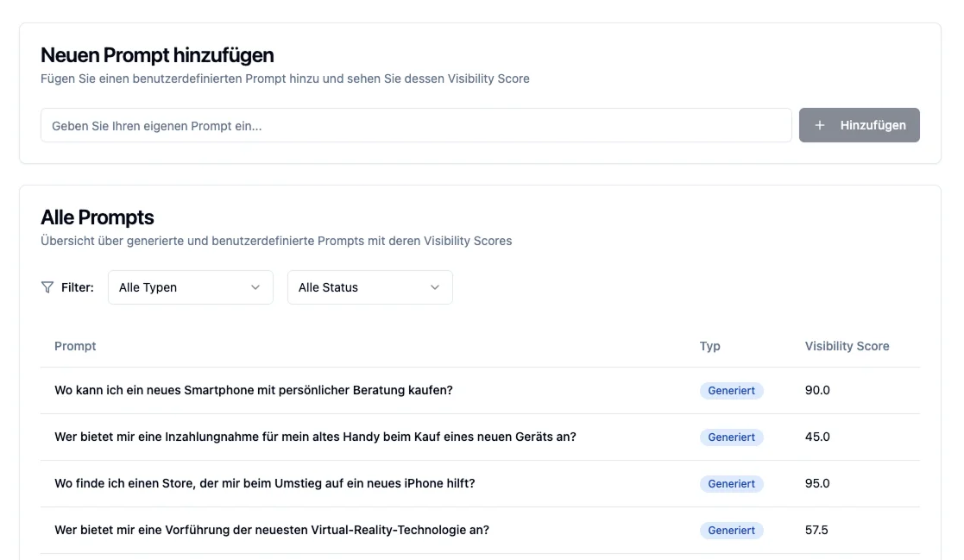Click the Hinzufügen button
The height and width of the screenshot is (560, 964).
pyautogui.click(x=859, y=125)
